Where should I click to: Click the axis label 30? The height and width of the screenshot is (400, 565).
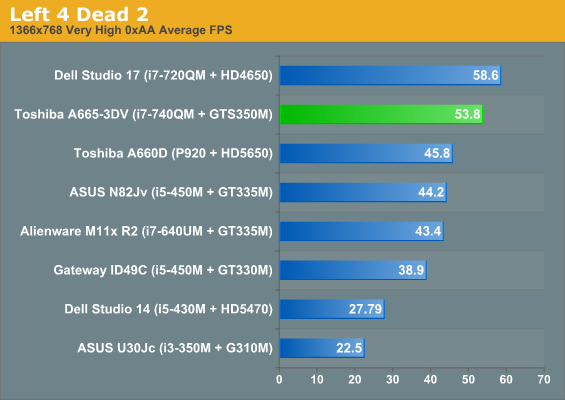tap(393, 379)
